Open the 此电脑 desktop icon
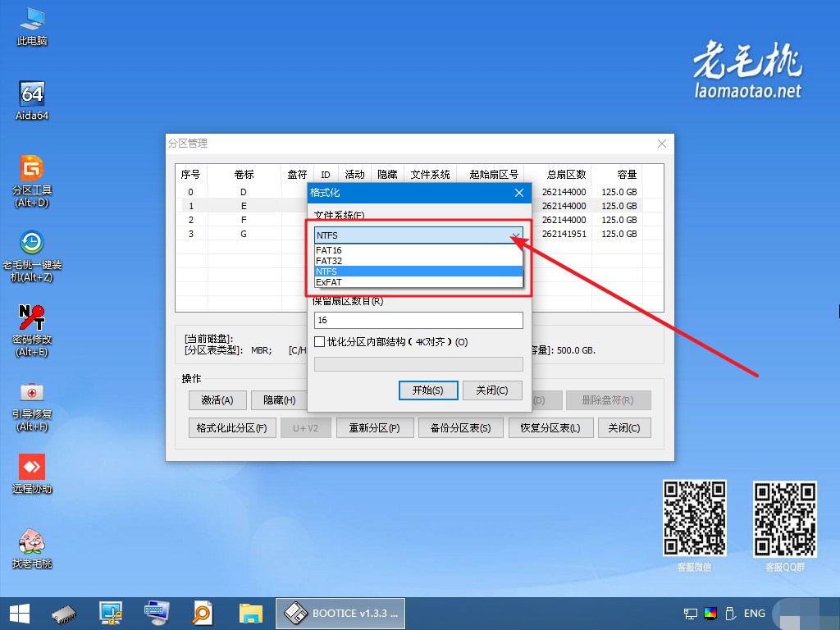This screenshot has height=630, width=840. point(32,27)
